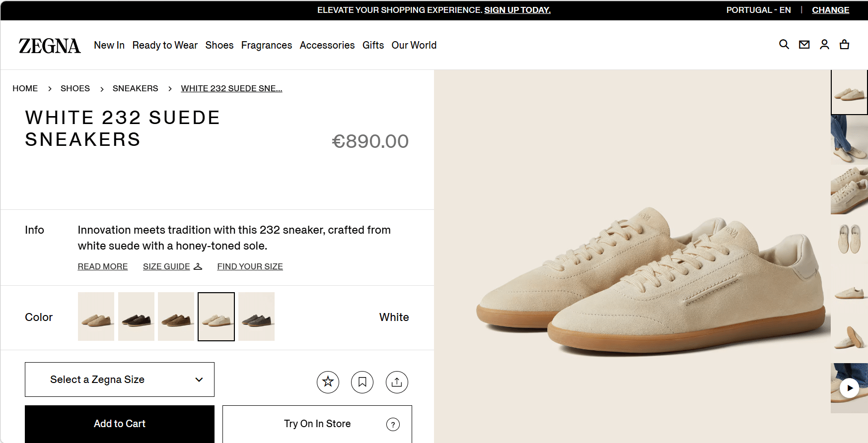Click the bookmark save icon

pos(362,382)
